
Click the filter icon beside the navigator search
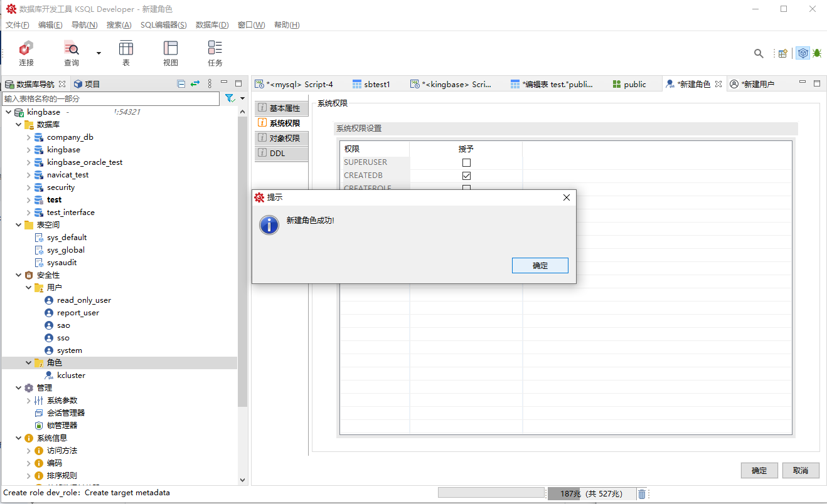coord(230,98)
